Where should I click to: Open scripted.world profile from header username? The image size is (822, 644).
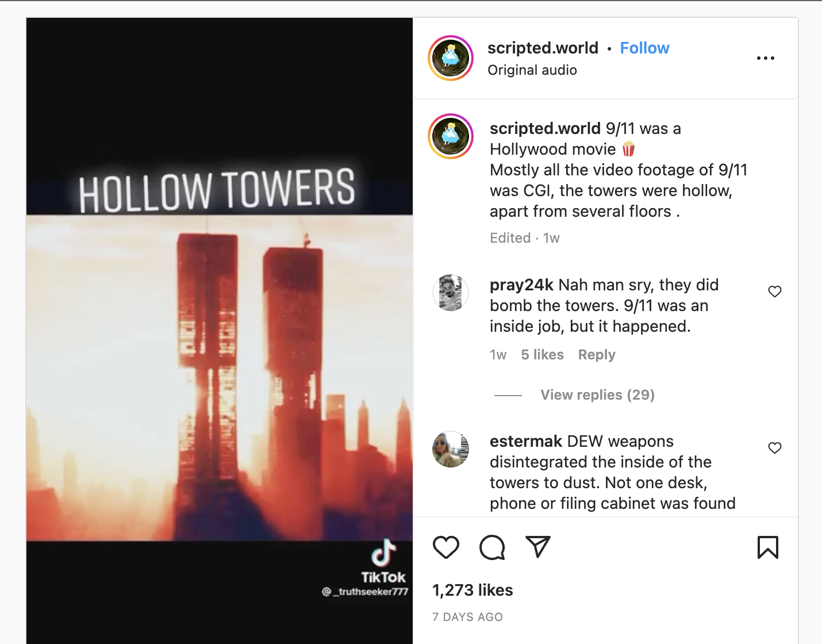(543, 48)
